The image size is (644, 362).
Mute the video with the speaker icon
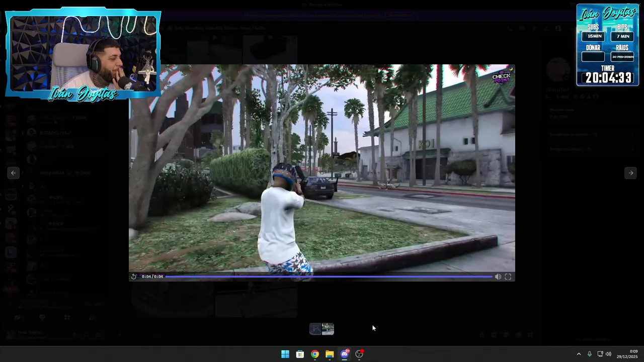(498, 277)
